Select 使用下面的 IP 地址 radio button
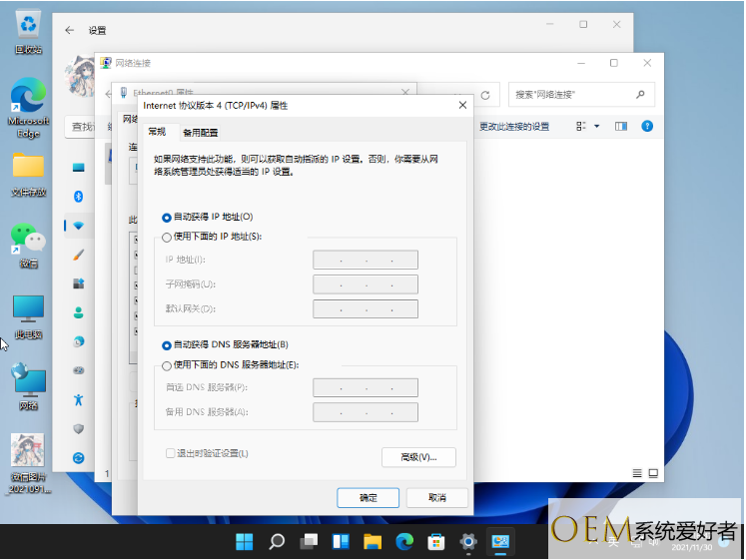This screenshot has height=560, width=746. click(x=167, y=237)
